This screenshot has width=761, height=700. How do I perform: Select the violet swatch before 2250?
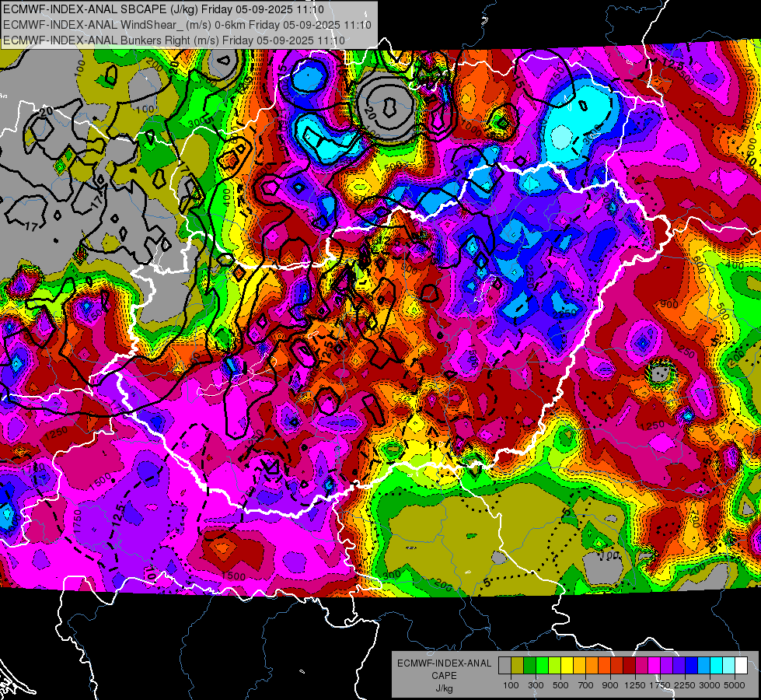coord(679,666)
